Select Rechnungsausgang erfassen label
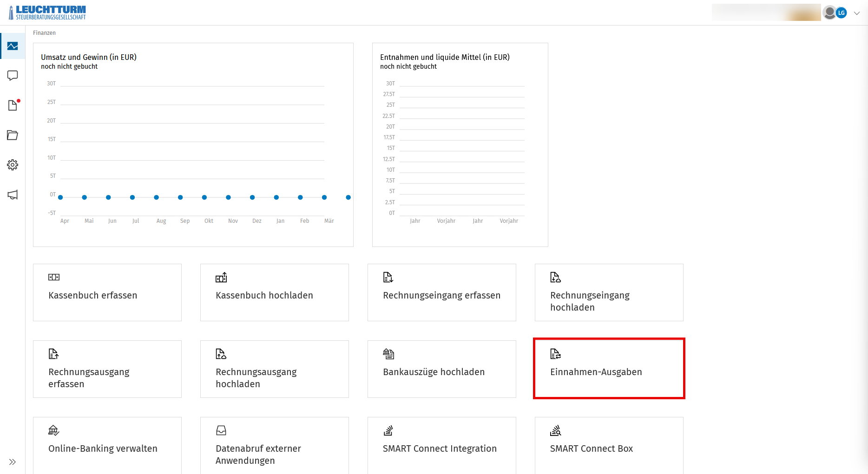Screen dimensions: 868x474 (x=89, y=378)
